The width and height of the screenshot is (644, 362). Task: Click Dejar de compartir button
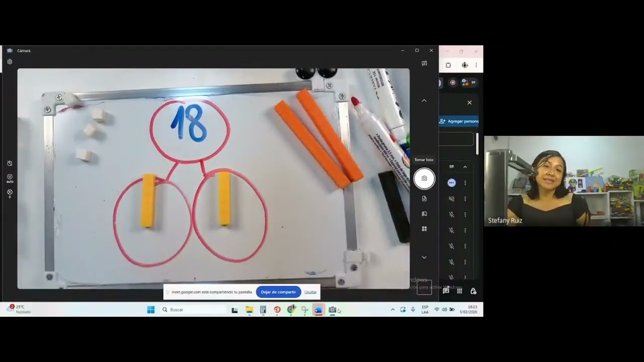(278, 292)
